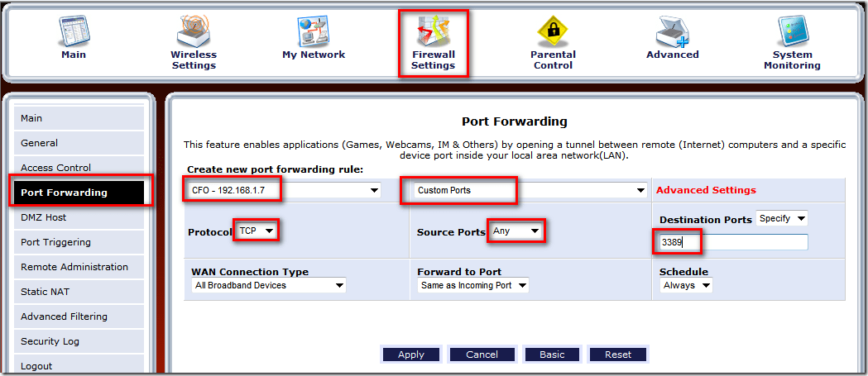The image size is (868, 376).
Task: Select the Firewall Settings icon
Action: tap(433, 32)
